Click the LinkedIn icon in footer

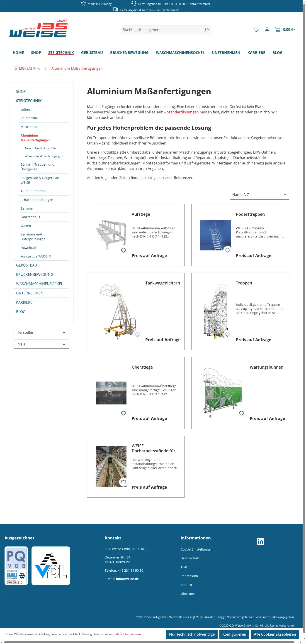(x=260, y=541)
